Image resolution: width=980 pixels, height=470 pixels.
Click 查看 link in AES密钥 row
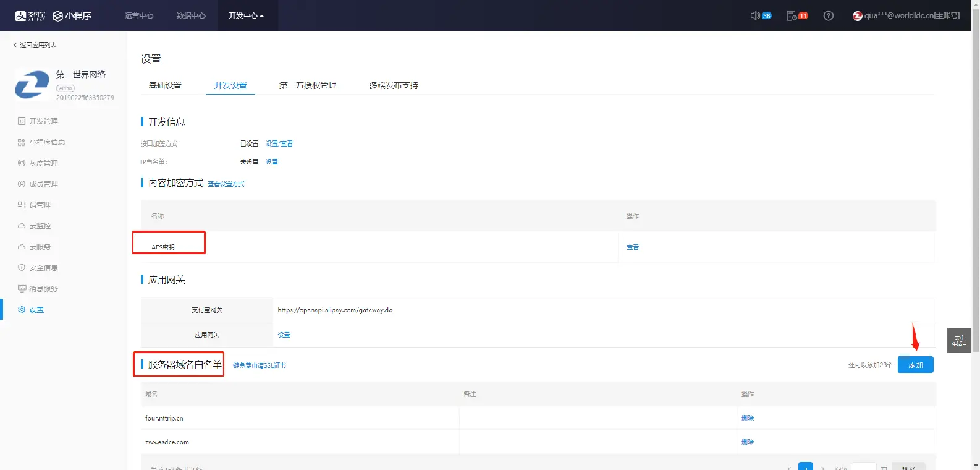pos(632,247)
